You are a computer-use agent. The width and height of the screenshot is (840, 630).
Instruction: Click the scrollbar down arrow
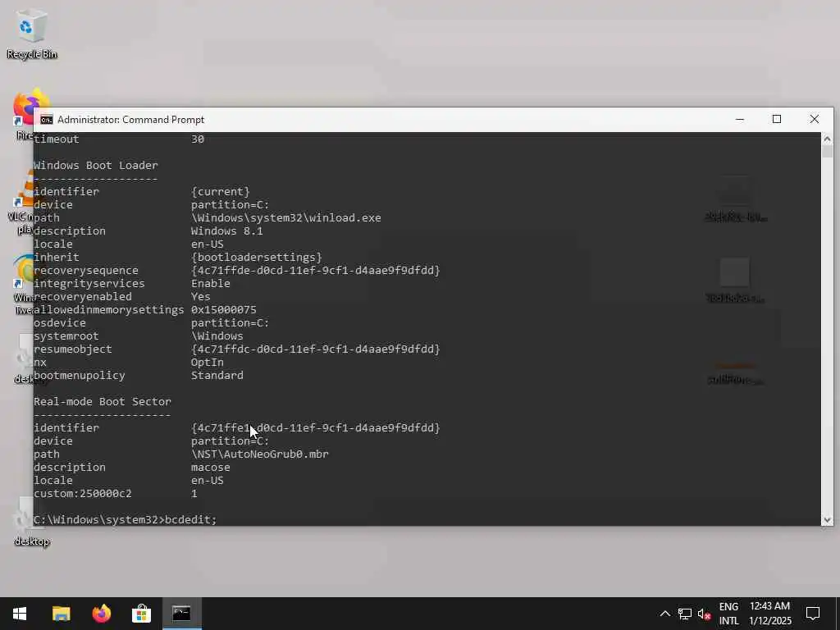[827, 519]
